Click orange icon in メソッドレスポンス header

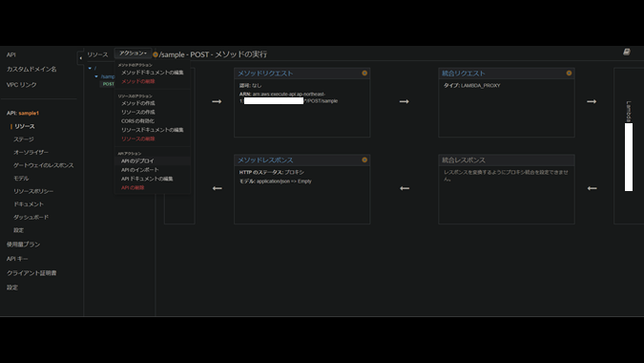click(x=364, y=160)
